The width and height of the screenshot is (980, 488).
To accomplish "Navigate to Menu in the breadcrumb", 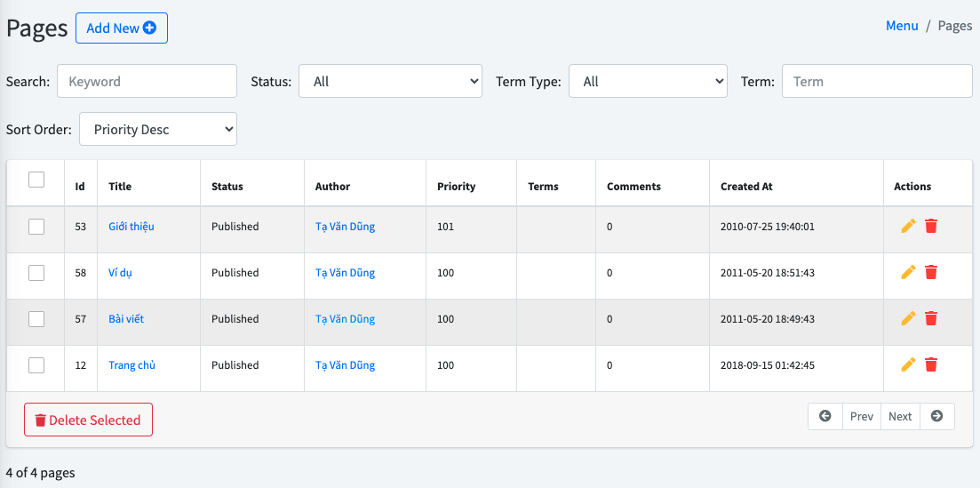I will [x=902, y=26].
